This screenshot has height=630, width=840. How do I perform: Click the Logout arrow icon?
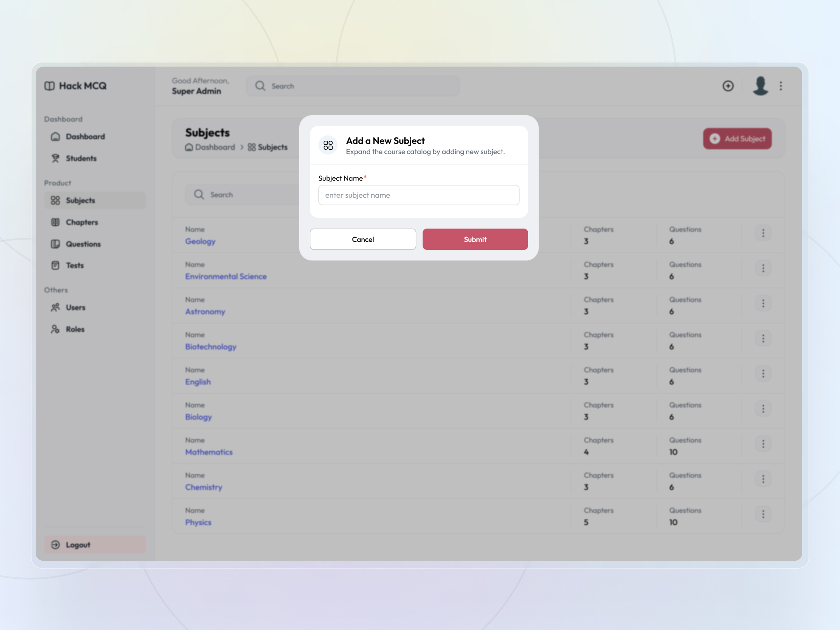pyautogui.click(x=55, y=545)
